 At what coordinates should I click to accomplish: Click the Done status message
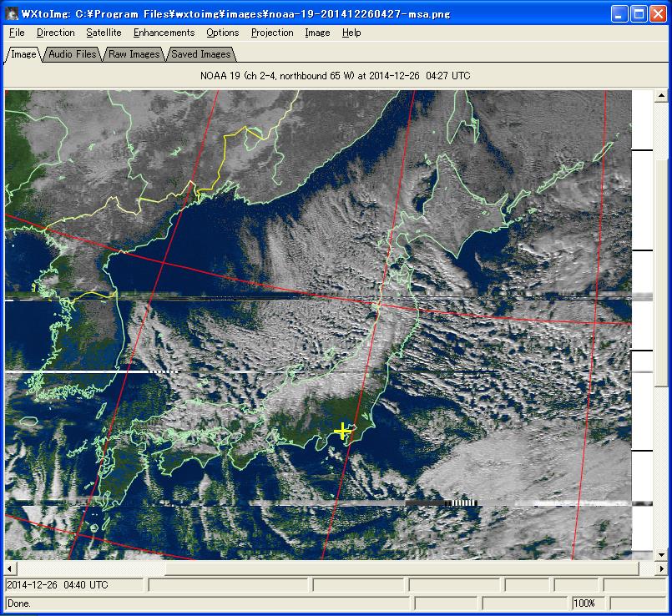[x=209, y=603]
